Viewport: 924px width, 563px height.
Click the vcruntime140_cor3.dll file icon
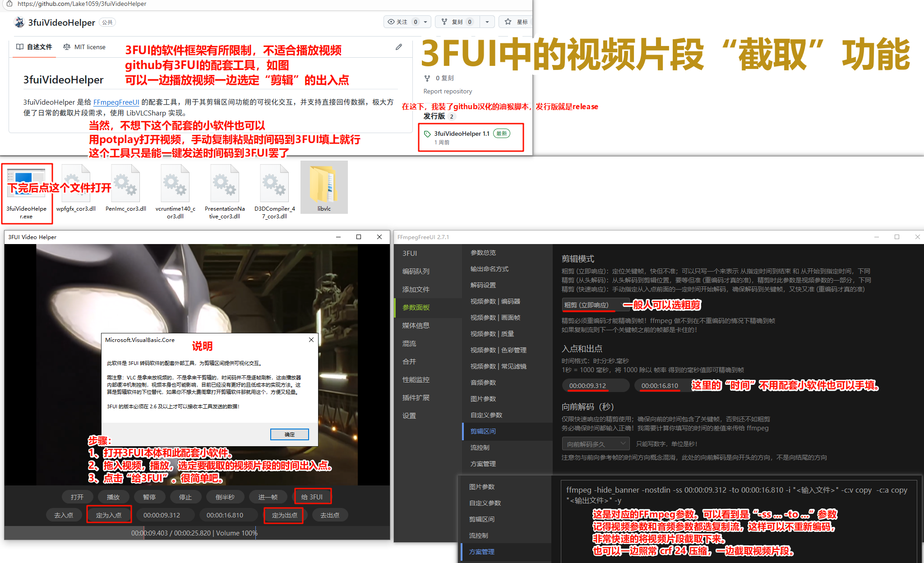(175, 183)
